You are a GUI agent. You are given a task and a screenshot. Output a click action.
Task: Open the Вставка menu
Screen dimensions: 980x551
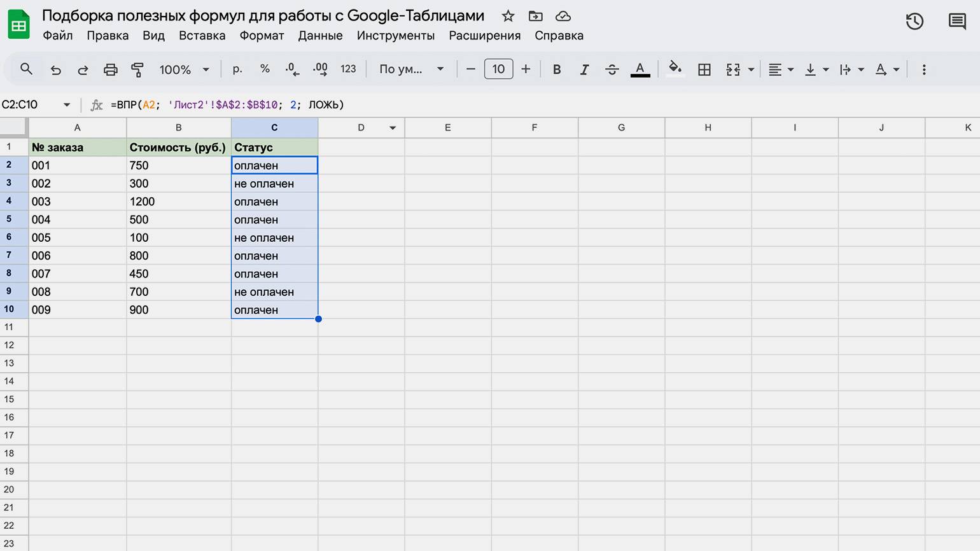202,36
